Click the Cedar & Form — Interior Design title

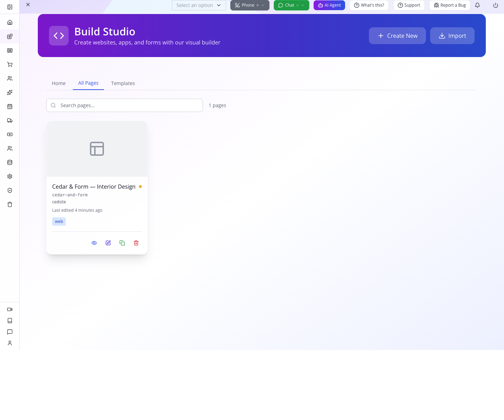94,187
